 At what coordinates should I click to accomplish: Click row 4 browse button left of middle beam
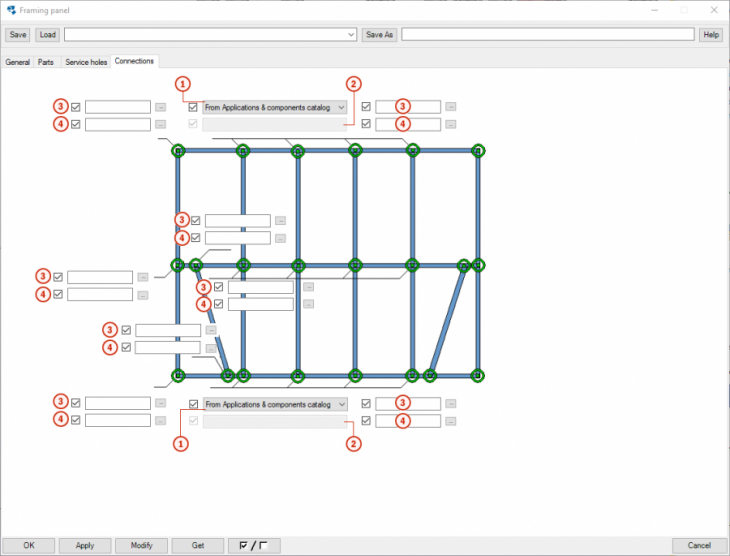click(x=142, y=295)
